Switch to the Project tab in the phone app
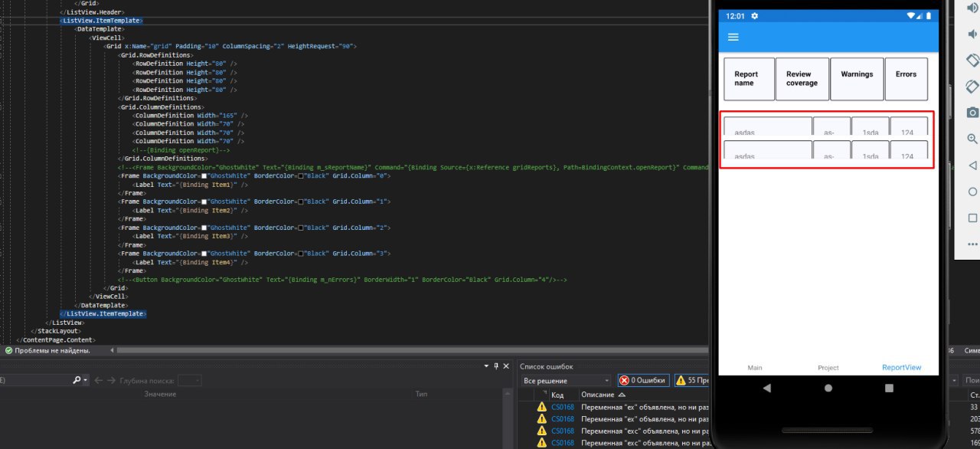The image size is (980, 449). (x=828, y=368)
